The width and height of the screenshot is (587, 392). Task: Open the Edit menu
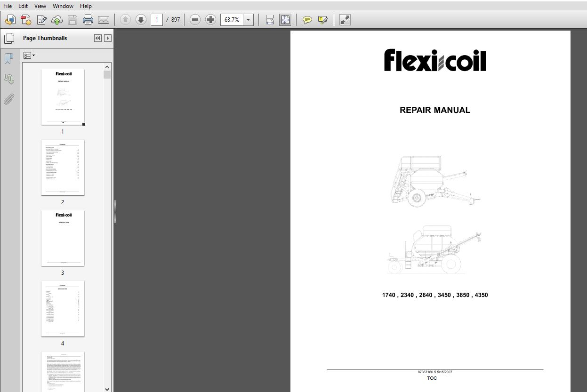tap(23, 6)
